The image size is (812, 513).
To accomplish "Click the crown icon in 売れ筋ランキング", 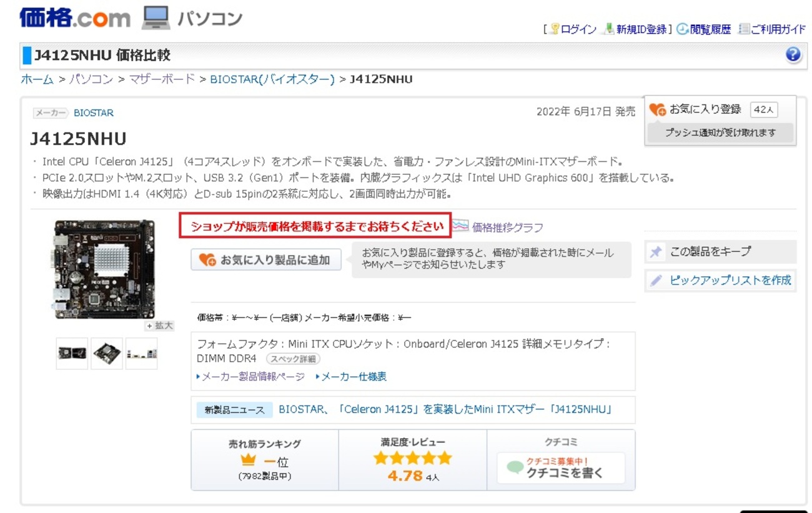I will click(x=249, y=459).
